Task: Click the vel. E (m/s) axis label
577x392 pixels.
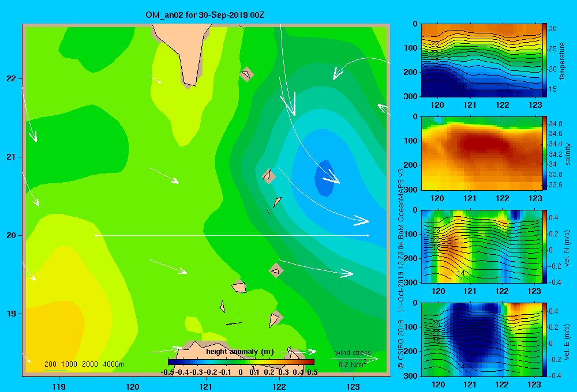Action: coord(567,342)
